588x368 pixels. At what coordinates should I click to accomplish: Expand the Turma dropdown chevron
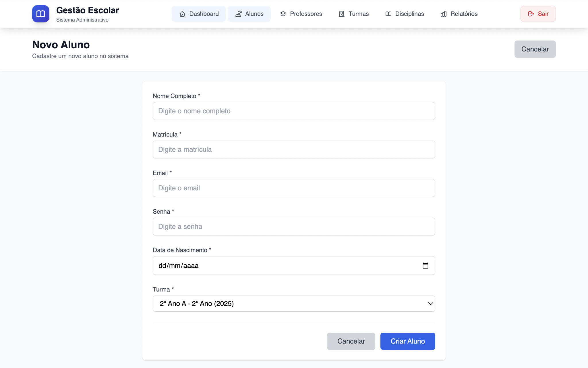pyautogui.click(x=430, y=304)
